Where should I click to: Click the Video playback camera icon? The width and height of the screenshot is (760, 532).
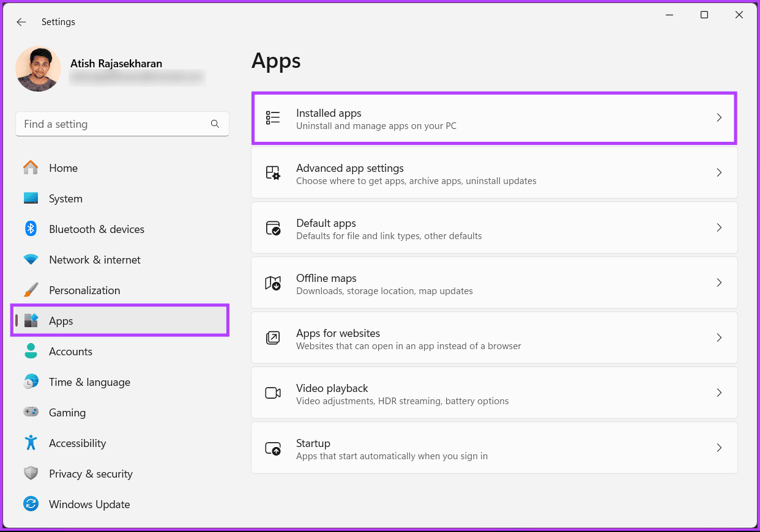(x=273, y=393)
